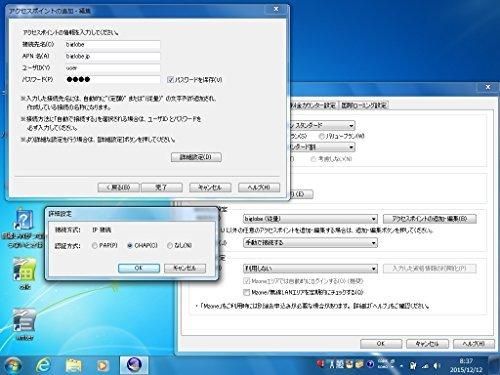
Task: Select the greyed 'do not consider' radio option
Action: 313,159
